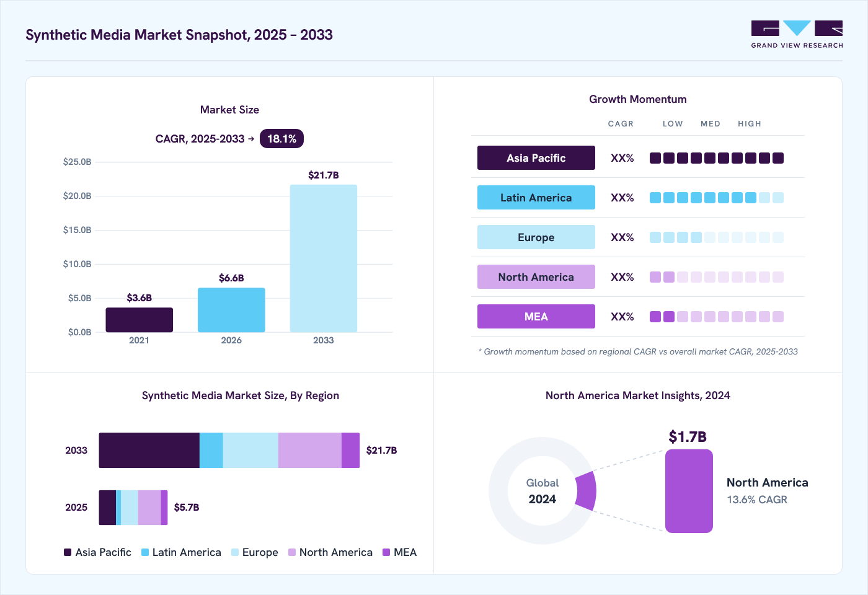Click the 'Synthetic Media Market Snapshot, 2025 – 2033' title
The height and width of the screenshot is (595, 868).
[x=179, y=35]
